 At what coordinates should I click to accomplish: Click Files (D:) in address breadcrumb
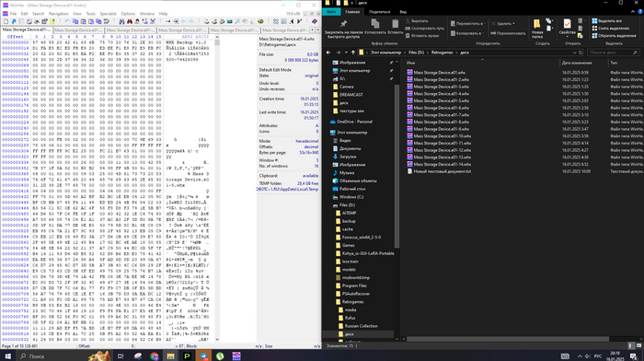click(416, 52)
